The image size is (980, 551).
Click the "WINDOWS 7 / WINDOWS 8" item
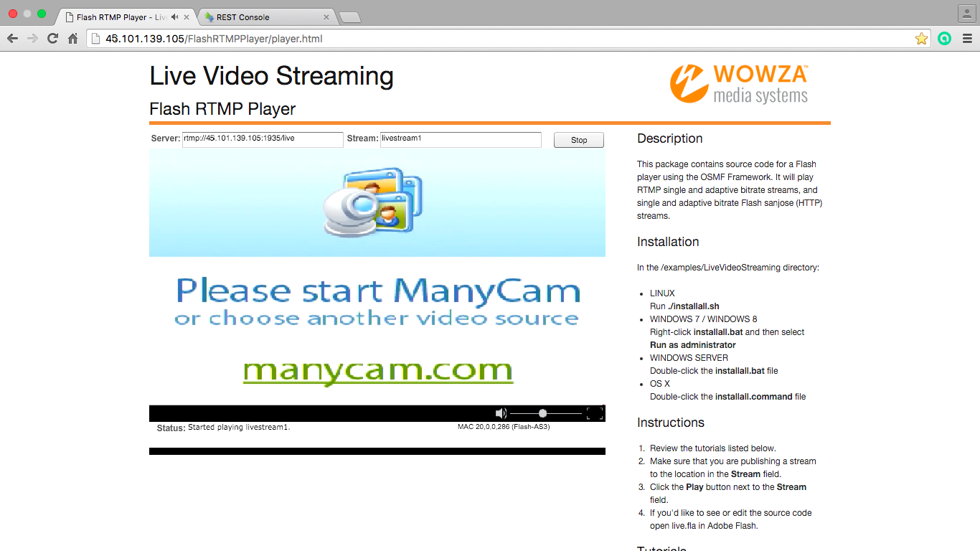[703, 319]
